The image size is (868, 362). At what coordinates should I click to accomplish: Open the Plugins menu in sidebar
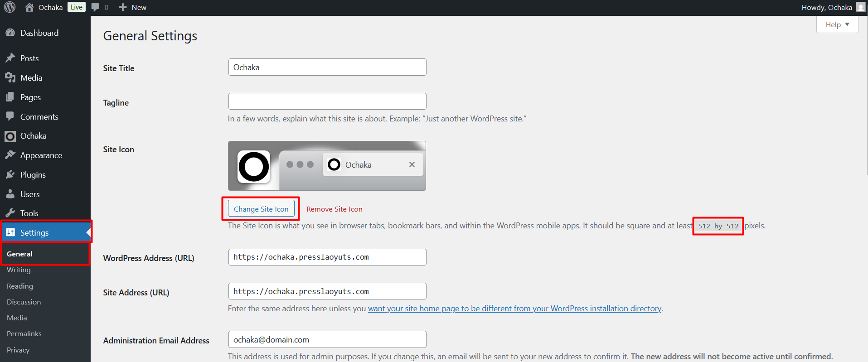click(x=33, y=175)
